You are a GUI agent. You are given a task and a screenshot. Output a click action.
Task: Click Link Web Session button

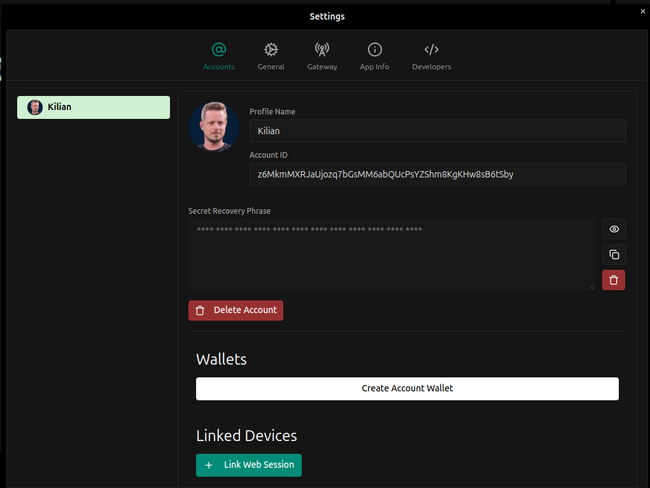pos(248,465)
